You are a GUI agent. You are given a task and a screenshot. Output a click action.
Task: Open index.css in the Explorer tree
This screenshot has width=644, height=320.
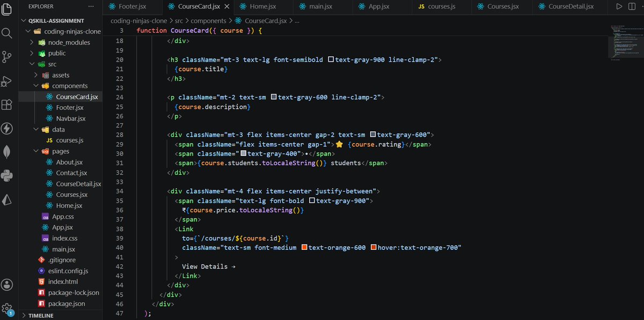[x=64, y=238]
